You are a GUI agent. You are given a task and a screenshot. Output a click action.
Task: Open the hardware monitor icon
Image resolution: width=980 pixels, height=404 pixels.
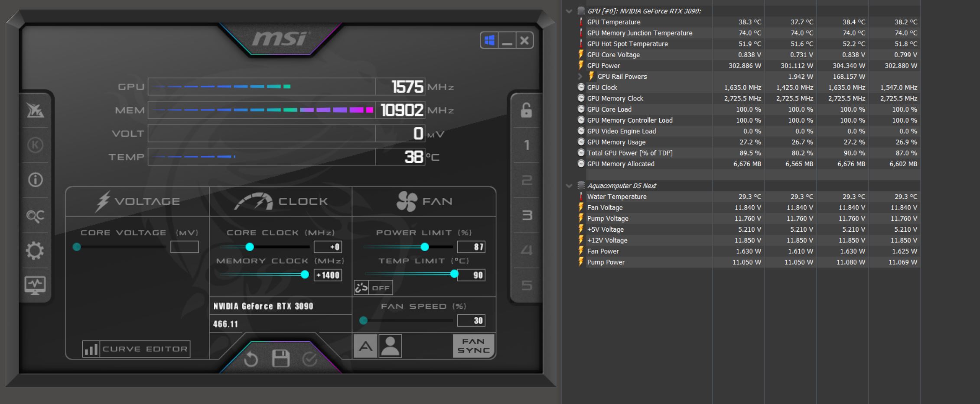(35, 285)
